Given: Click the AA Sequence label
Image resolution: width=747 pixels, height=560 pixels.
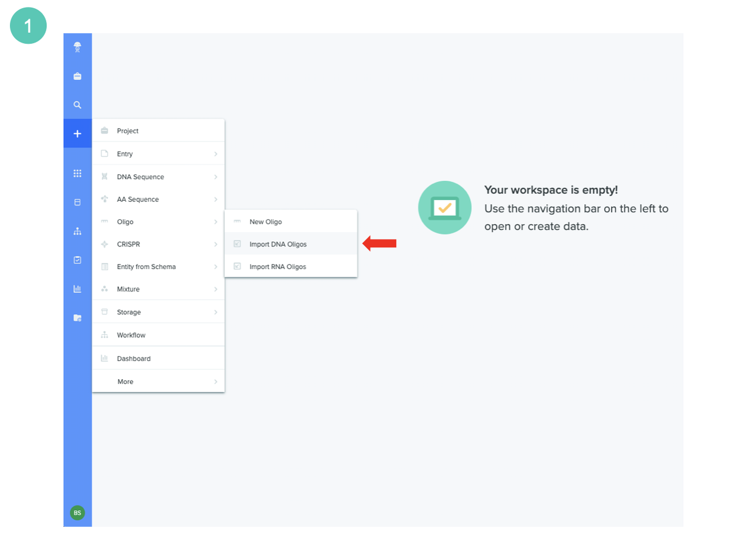Looking at the screenshot, I should tap(138, 200).
